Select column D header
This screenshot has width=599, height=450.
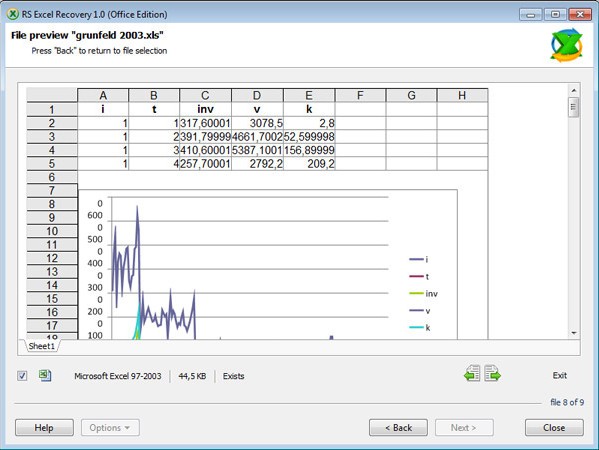pos(257,95)
